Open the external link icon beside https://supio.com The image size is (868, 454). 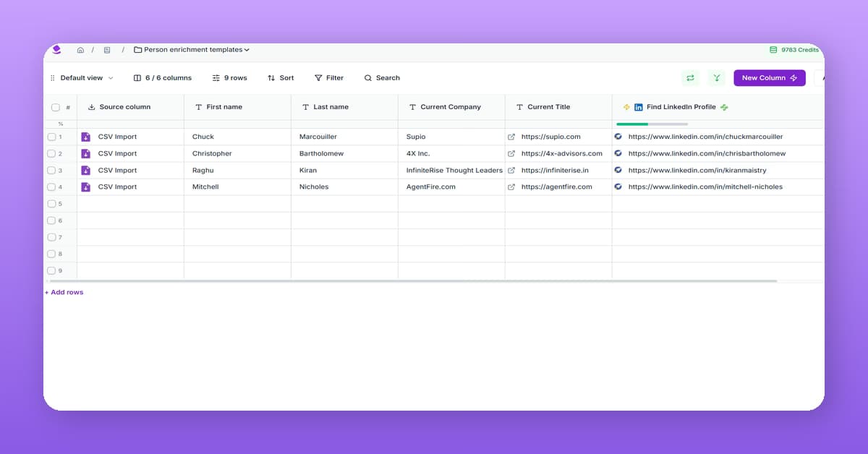point(512,136)
